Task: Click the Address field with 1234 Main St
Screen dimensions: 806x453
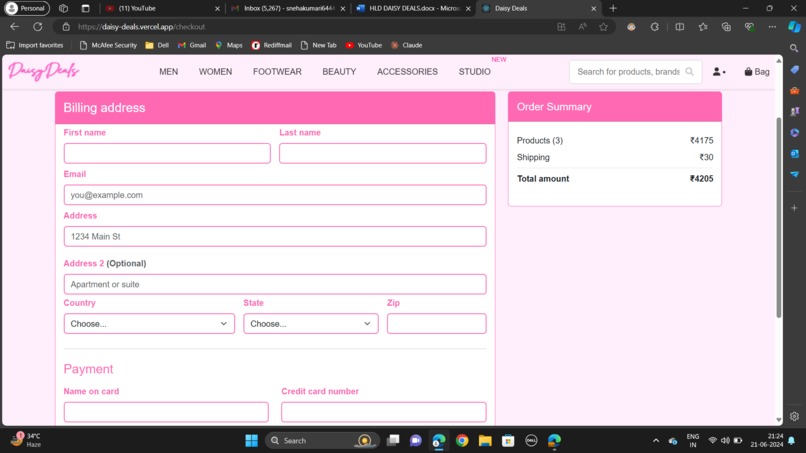Action: [275, 237]
